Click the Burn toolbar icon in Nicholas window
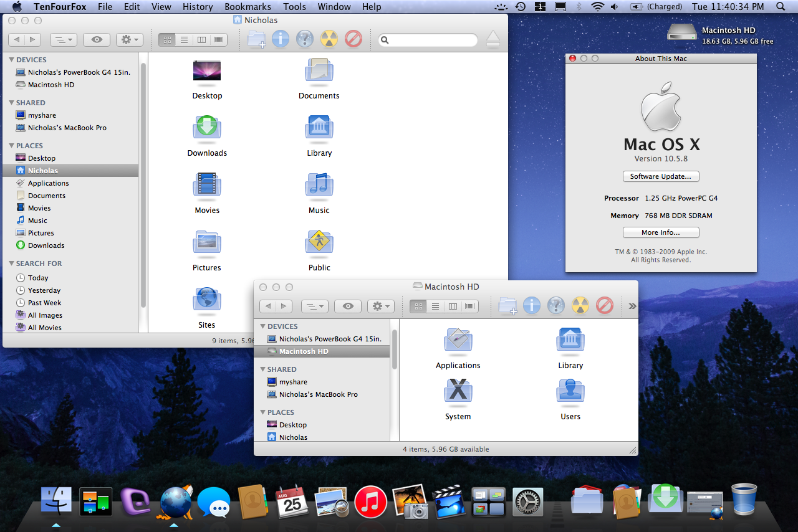The height and width of the screenshot is (532, 798). [329, 39]
